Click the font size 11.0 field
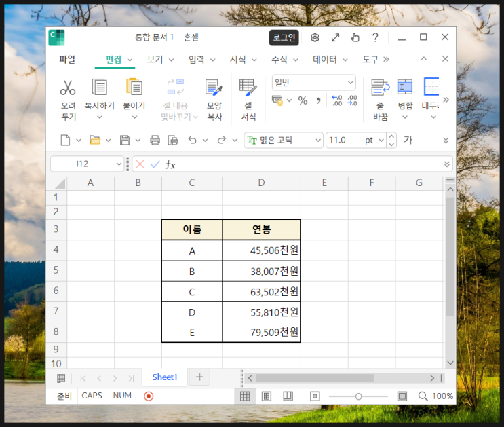 [x=345, y=141]
